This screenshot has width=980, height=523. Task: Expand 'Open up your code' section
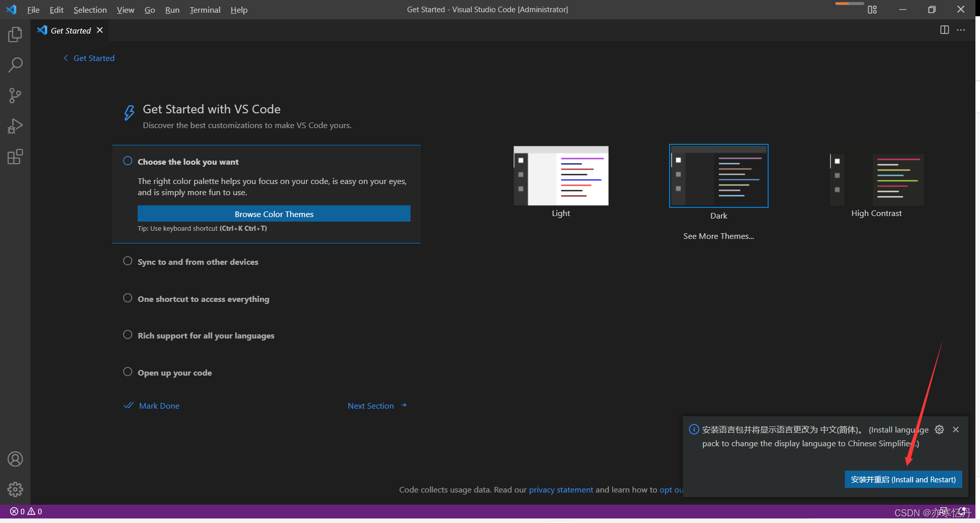coord(175,373)
